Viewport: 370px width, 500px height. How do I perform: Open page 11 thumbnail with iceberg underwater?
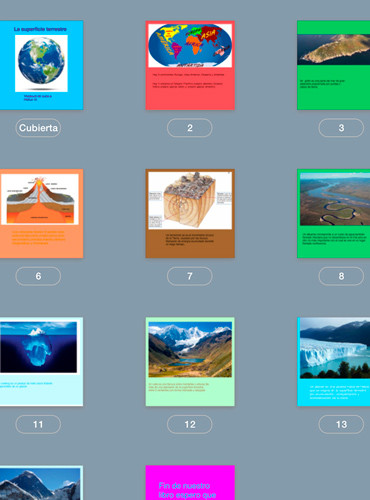tap(41, 362)
